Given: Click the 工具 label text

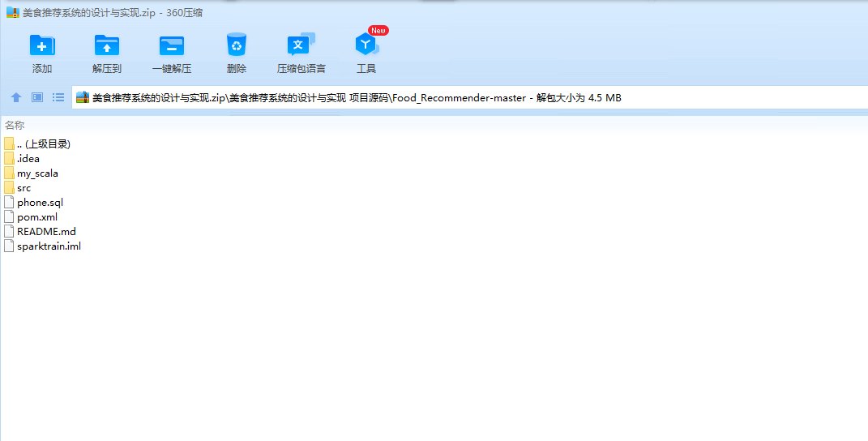Looking at the screenshot, I should click(366, 69).
